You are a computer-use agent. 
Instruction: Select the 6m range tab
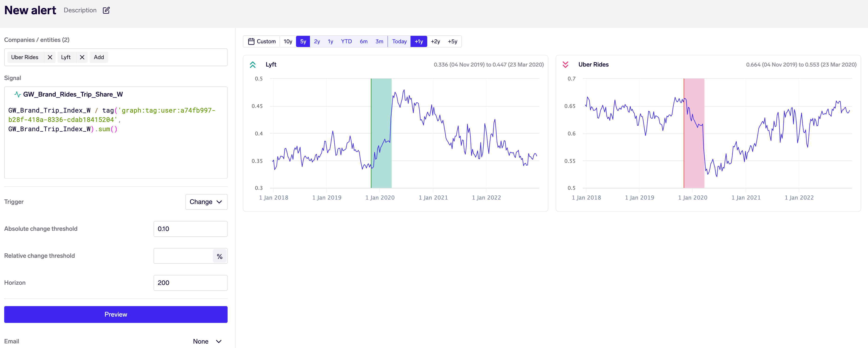point(363,41)
